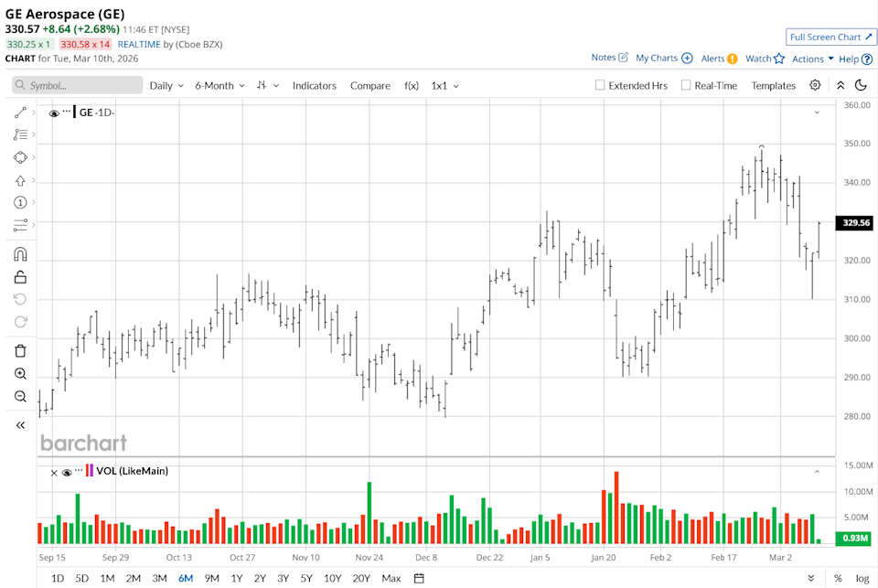Enable the Extended Hrs checkbox

tap(600, 85)
